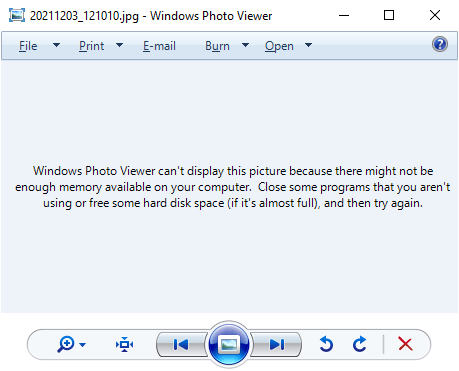Expand the File menu dropdown arrow
The width and height of the screenshot is (459, 371).
[x=57, y=45]
